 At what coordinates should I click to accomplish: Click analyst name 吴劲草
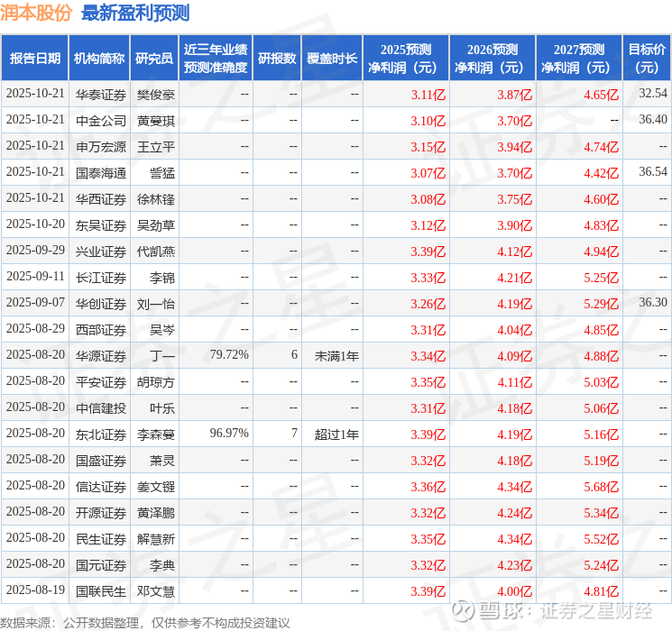pyautogui.click(x=155, y=225)
